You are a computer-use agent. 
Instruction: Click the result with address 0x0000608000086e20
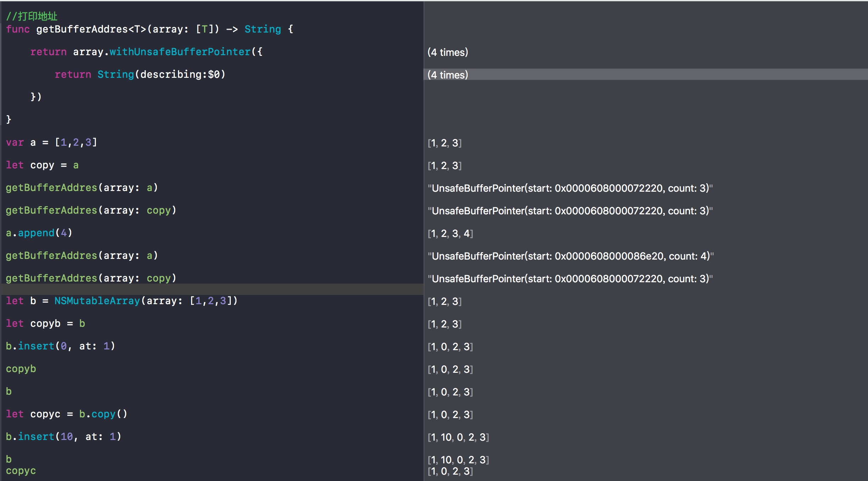[571, 256]
